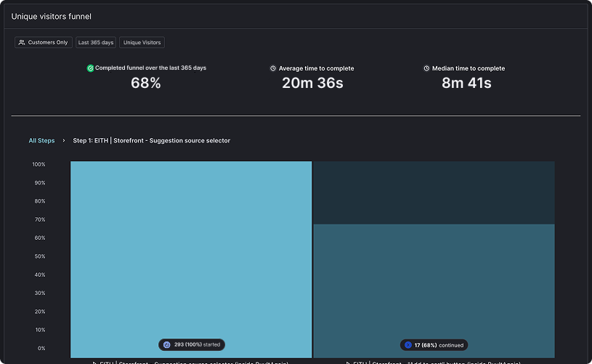This screenshot has height=364, width=592.
Task: Click the breadcrumb chevron after All Steps
Action: pyautogui.click(x=64, y=140)
